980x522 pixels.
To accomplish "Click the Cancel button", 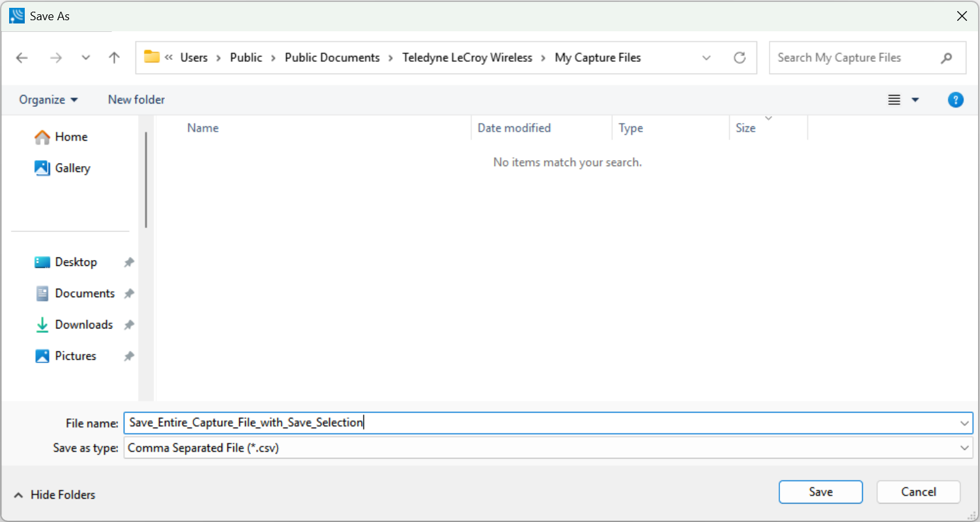I will pos(919,492).
